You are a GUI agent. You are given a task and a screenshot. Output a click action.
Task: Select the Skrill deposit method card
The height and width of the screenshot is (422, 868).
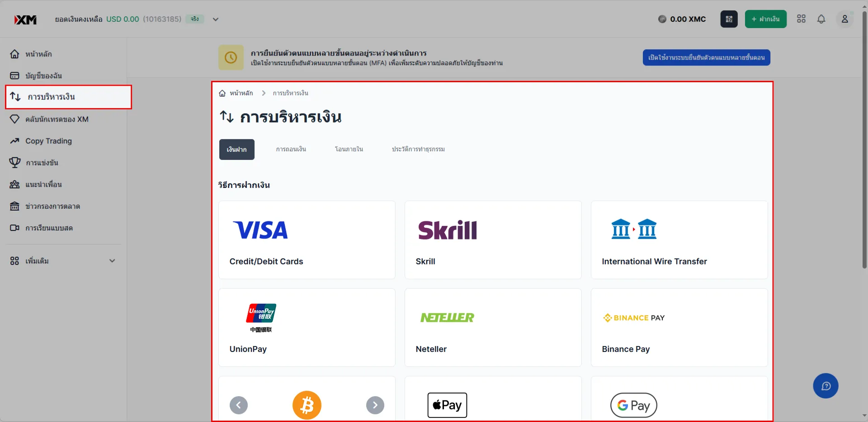493,240
